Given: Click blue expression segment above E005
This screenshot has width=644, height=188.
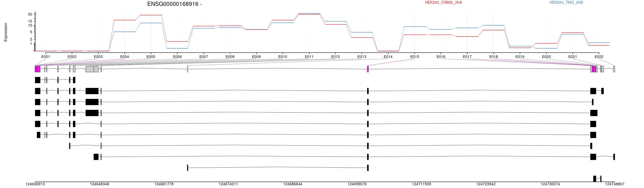Looking at the screenshot, I should pos(151,23).
